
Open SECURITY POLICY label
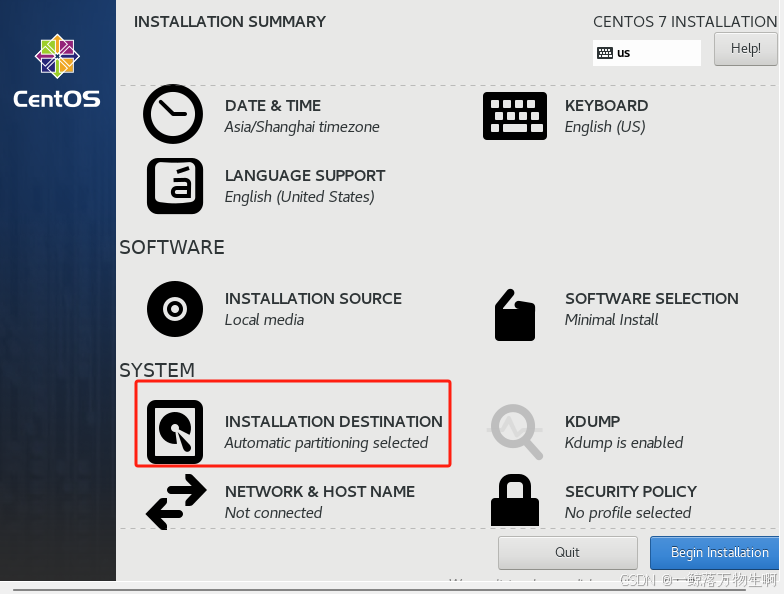[x=631, y=492]
